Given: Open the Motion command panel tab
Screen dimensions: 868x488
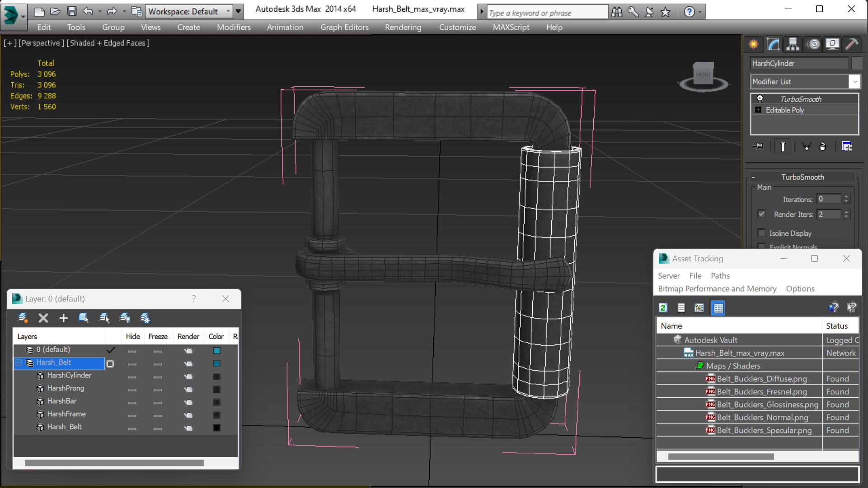Looking at the screenshot, I should coord(813,44).
